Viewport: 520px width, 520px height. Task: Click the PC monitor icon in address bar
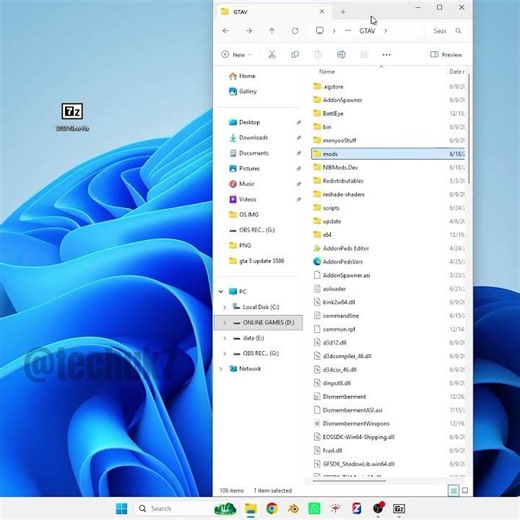(x=320, y=31)
